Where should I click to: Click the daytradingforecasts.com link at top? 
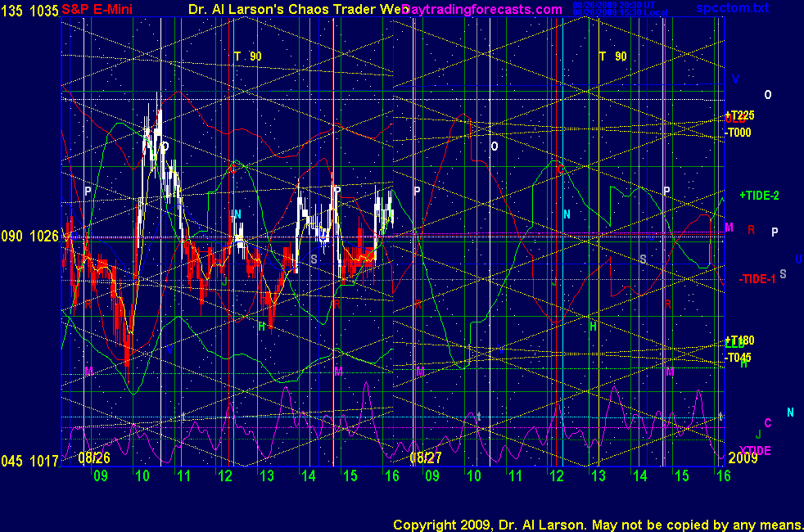(x=483, y=9)
